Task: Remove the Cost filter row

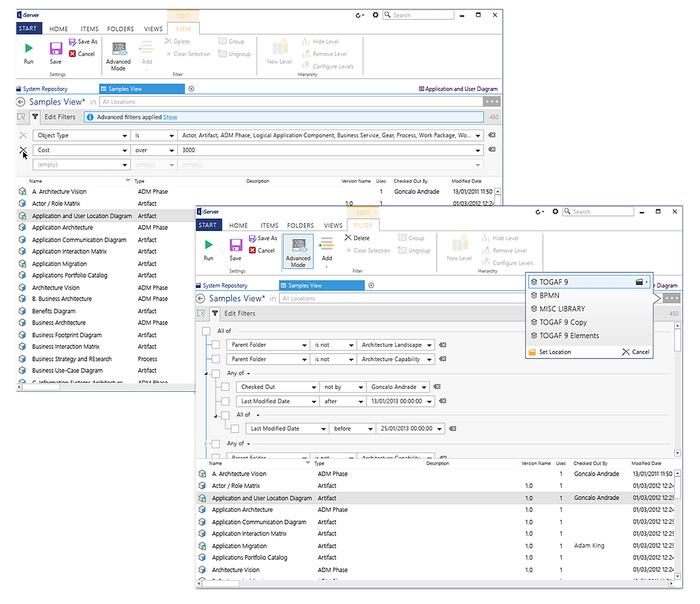Action: point(23,150)
